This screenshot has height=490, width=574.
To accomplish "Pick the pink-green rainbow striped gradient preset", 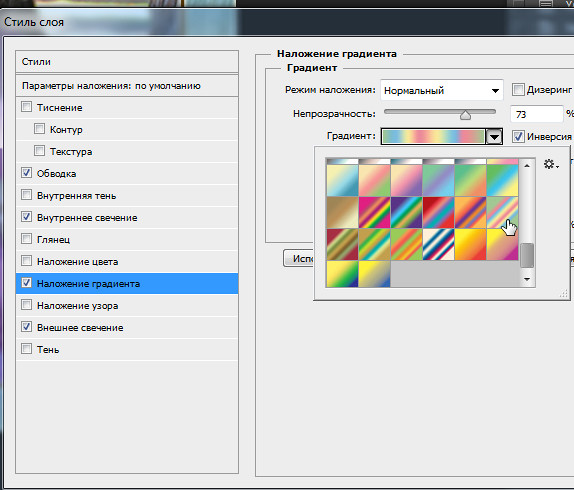I will click(x=374, y=212).
